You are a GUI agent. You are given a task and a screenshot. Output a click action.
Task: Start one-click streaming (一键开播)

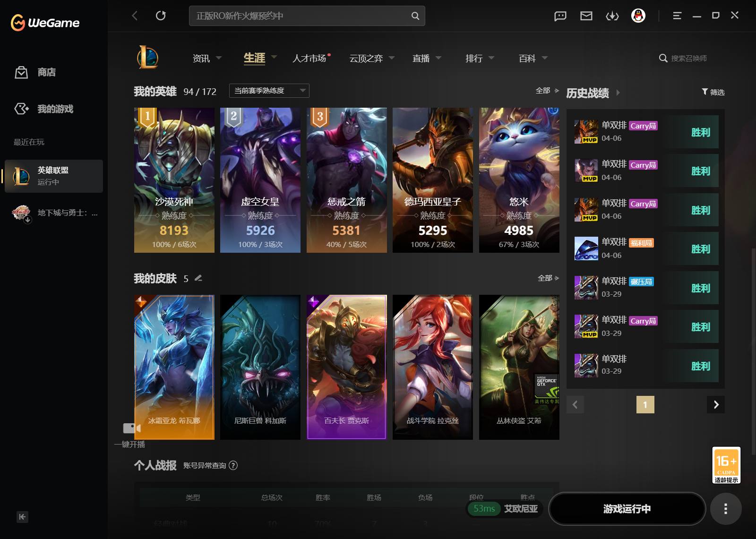point(131,435)
